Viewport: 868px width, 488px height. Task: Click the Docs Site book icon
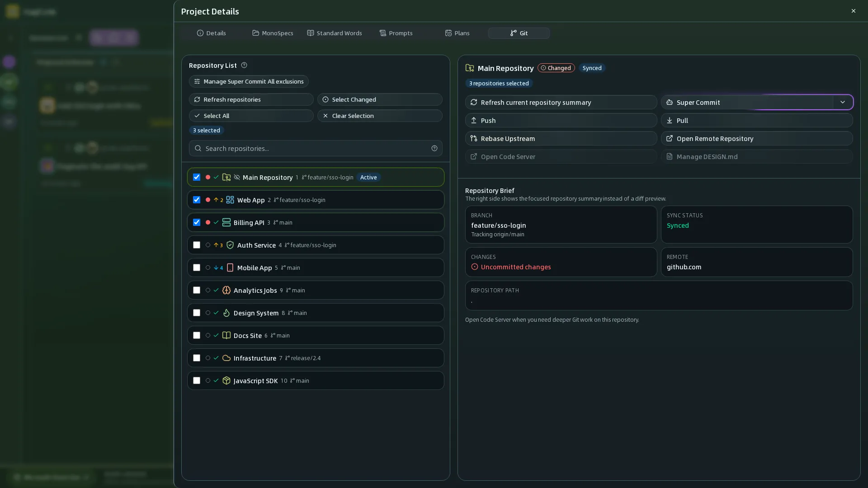(226, 335)
